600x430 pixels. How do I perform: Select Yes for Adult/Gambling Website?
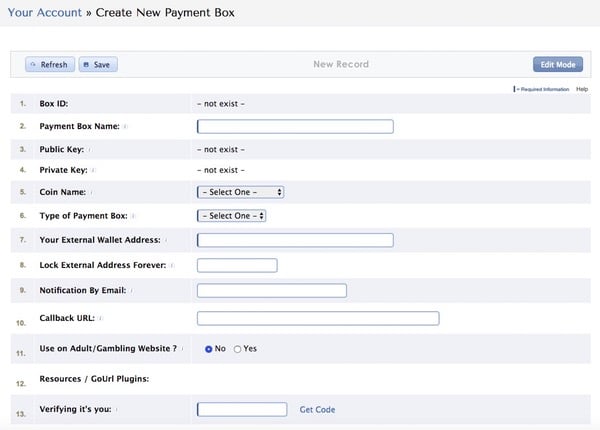coord(237,349)
